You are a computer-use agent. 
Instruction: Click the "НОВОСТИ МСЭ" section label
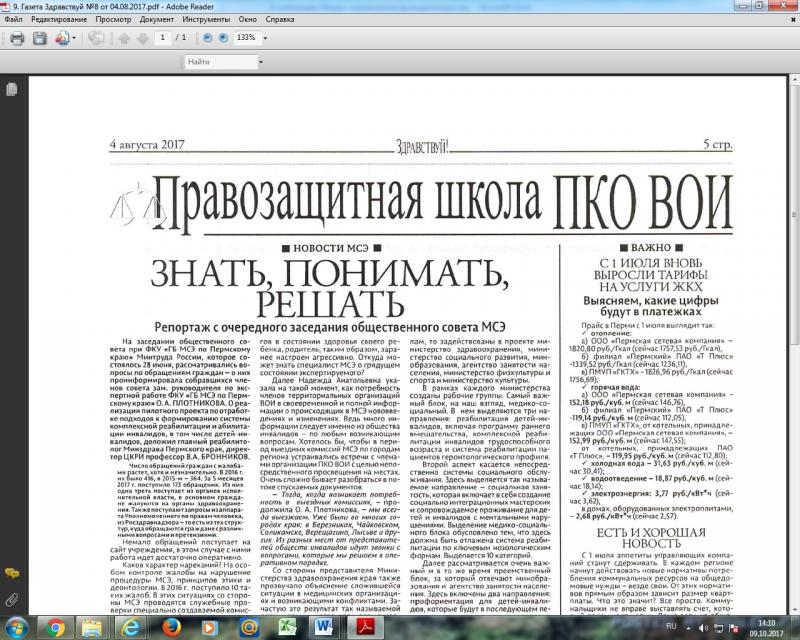click(331, 248)
